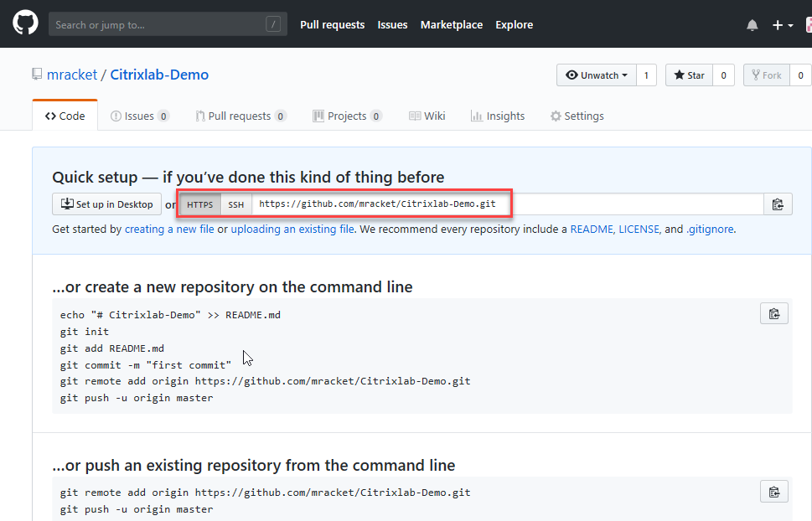This screenshot has width=812, height=521.
Task: Click the repository URL text field
Action: [x=508, y=204]
